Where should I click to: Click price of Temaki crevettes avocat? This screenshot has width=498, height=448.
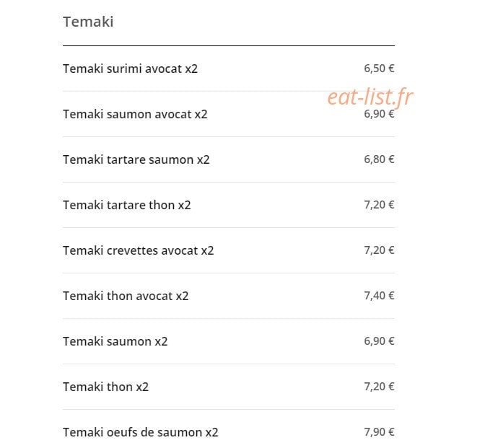(379, 250)
